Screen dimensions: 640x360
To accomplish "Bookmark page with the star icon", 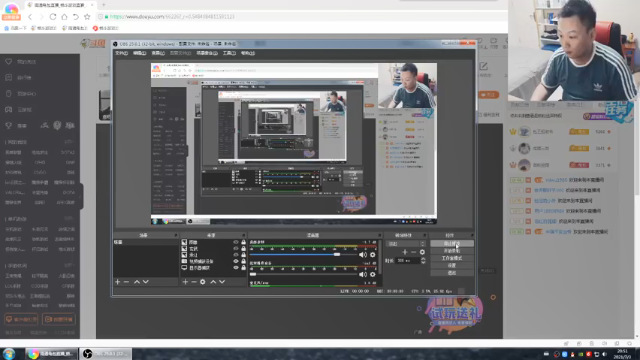I will coord(87,17).
